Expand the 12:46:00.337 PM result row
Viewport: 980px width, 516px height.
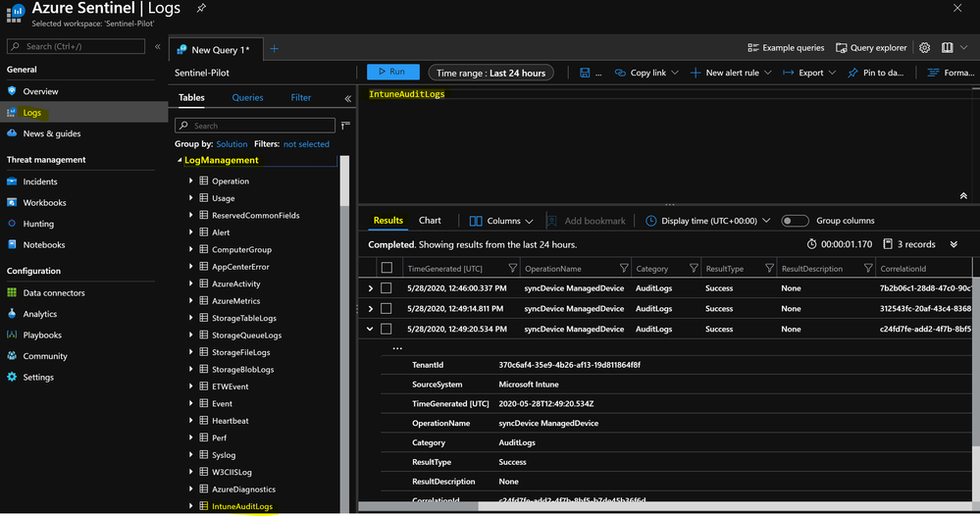(x=370, y=288)
